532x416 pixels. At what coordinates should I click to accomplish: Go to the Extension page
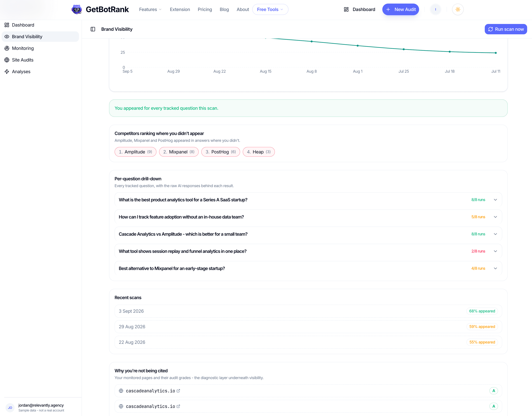tap(180, 10)
